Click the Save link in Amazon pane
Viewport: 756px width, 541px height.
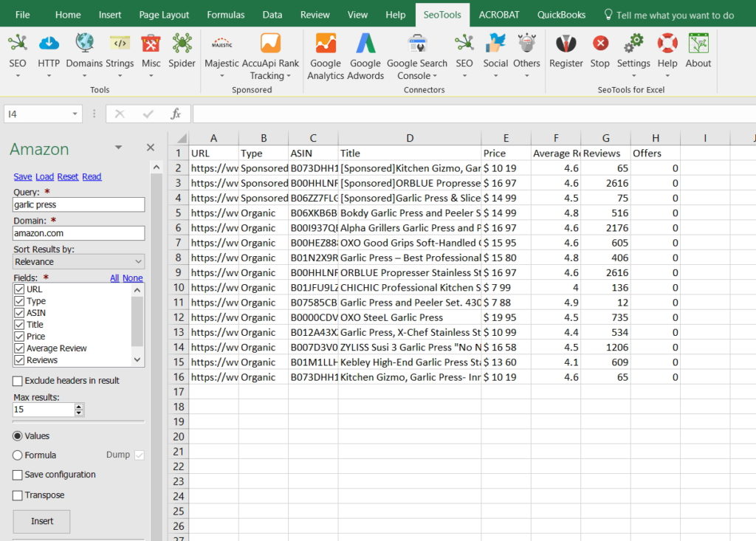(23, 177)
